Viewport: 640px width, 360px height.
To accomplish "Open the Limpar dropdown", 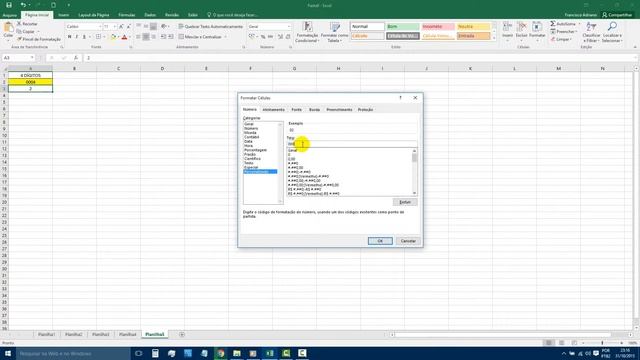I will click(x=561, y=39).
